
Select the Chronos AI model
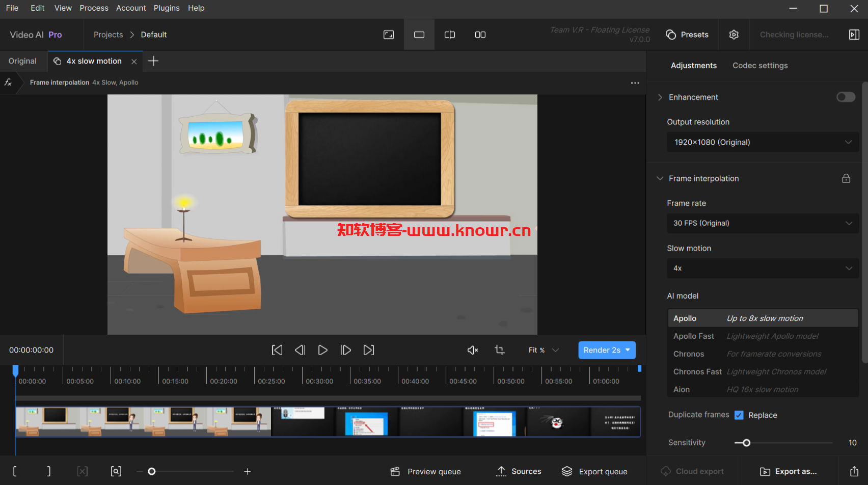click(x=763, y=354)
